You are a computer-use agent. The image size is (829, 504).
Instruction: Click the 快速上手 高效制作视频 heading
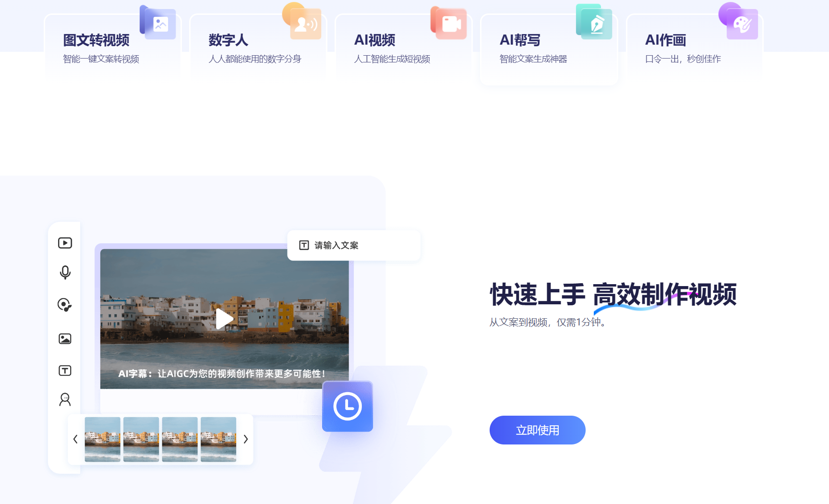tap(613, 294)
